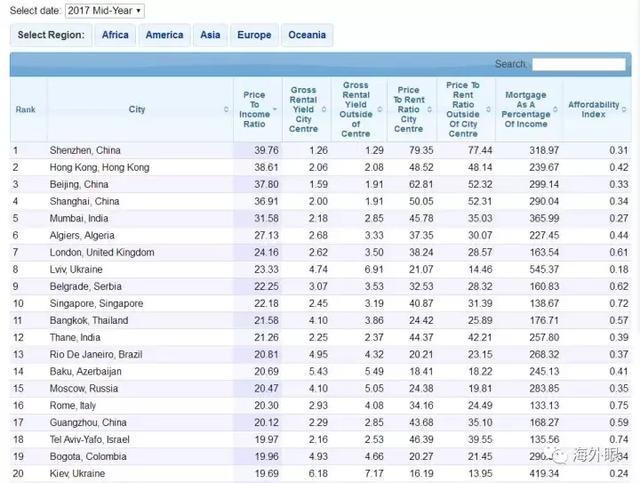Click Belgrade's affordability index 0.62

click(619, 286)
